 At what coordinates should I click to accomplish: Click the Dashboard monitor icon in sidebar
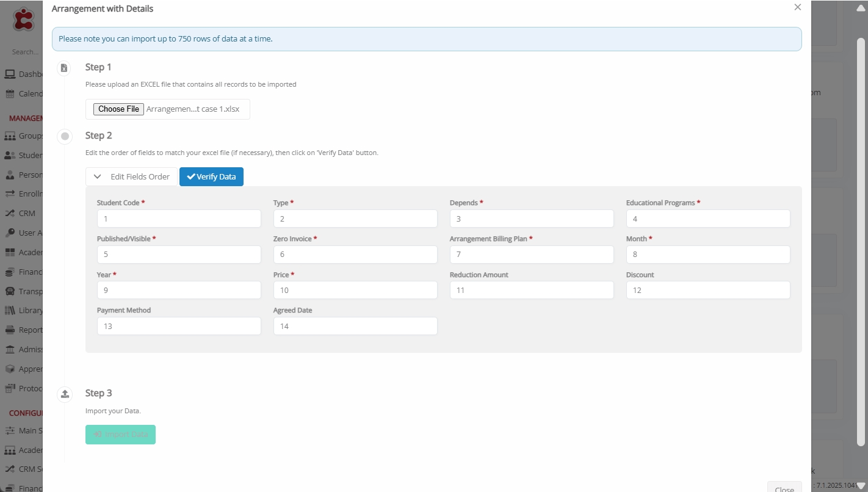[10, 74]
